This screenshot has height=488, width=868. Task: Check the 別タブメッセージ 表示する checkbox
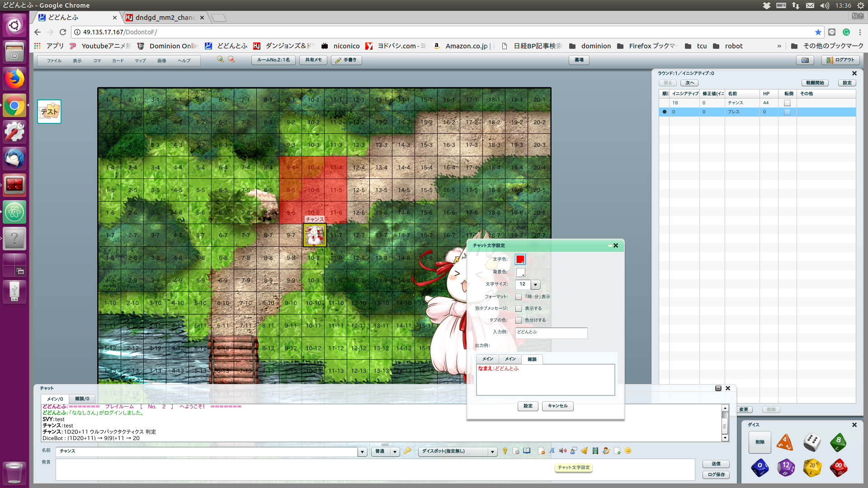coord(519,309)
